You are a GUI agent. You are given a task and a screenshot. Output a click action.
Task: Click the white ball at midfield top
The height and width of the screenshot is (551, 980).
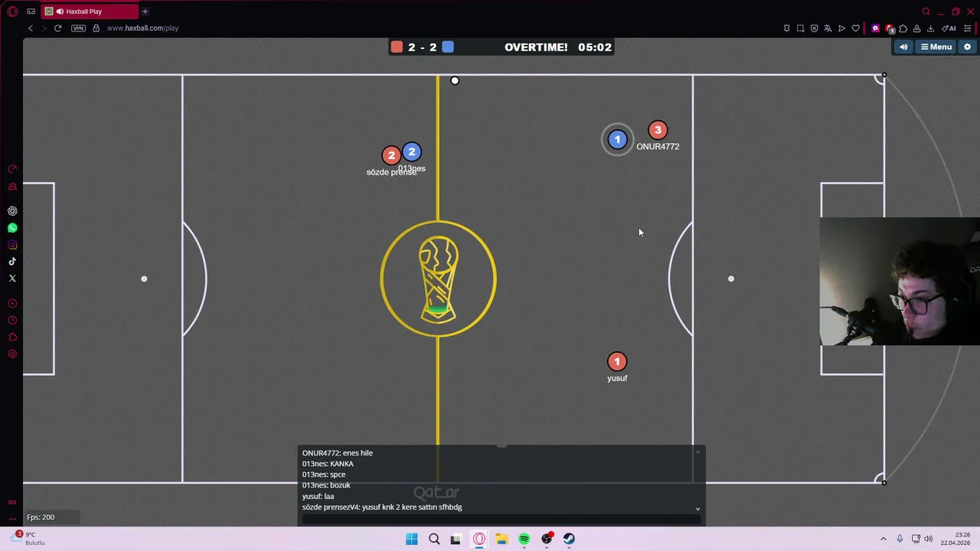click(455, 80)
